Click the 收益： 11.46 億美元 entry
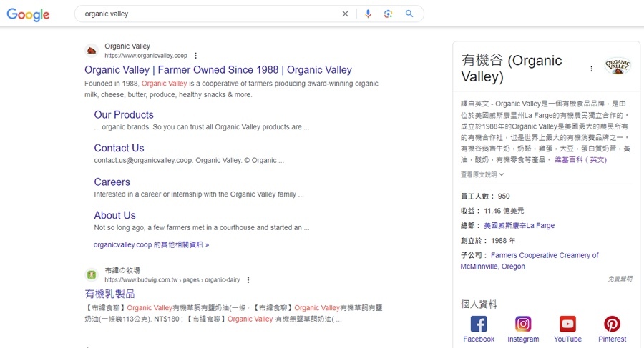 point(492,211)
